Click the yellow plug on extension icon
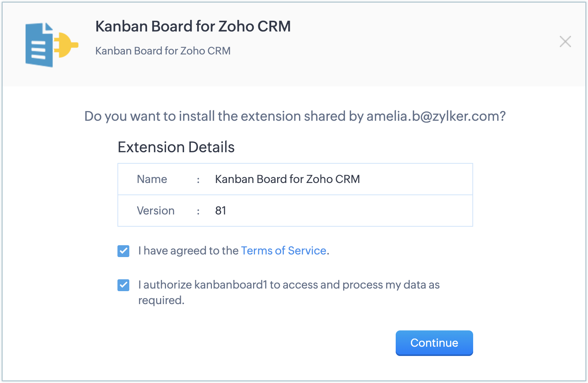This screenshot has width=588, height=383. point(66,45)
